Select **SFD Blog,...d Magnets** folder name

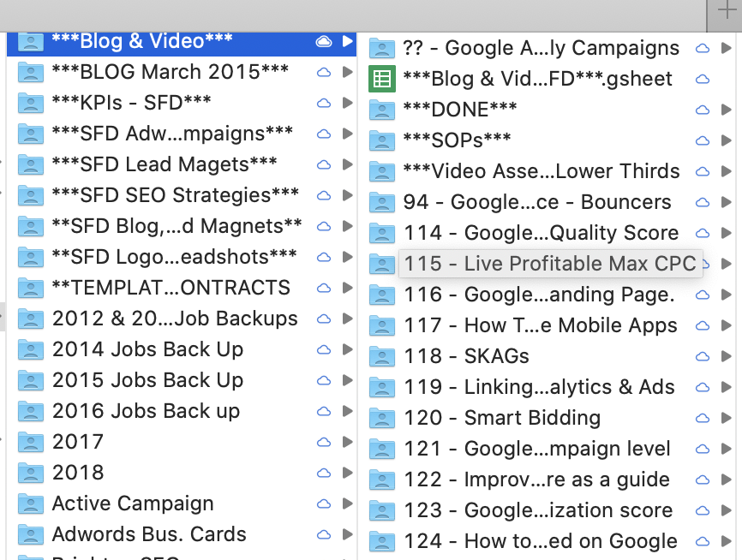click(177, 226)
